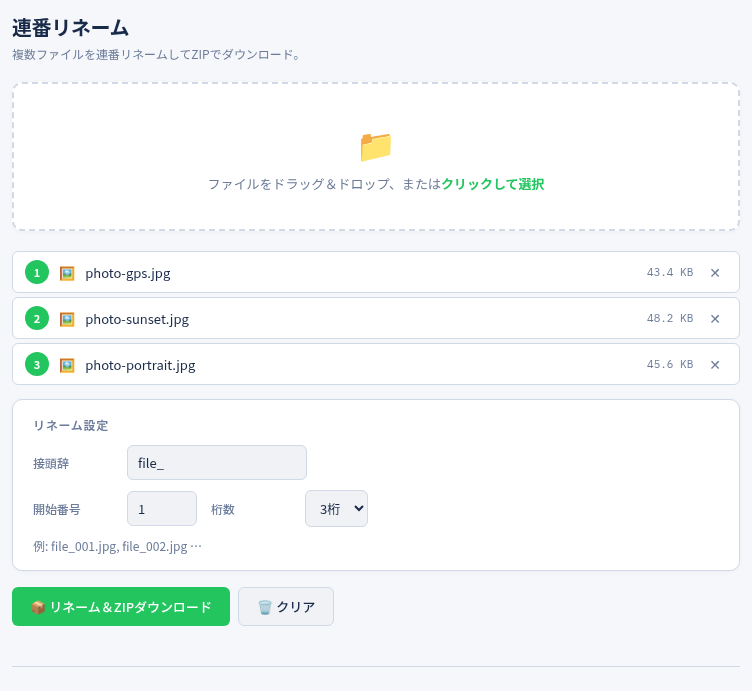The height and width of the screenshot is (691, 752).
Task: Click the package icon on download button
Action: pos(38,608)
